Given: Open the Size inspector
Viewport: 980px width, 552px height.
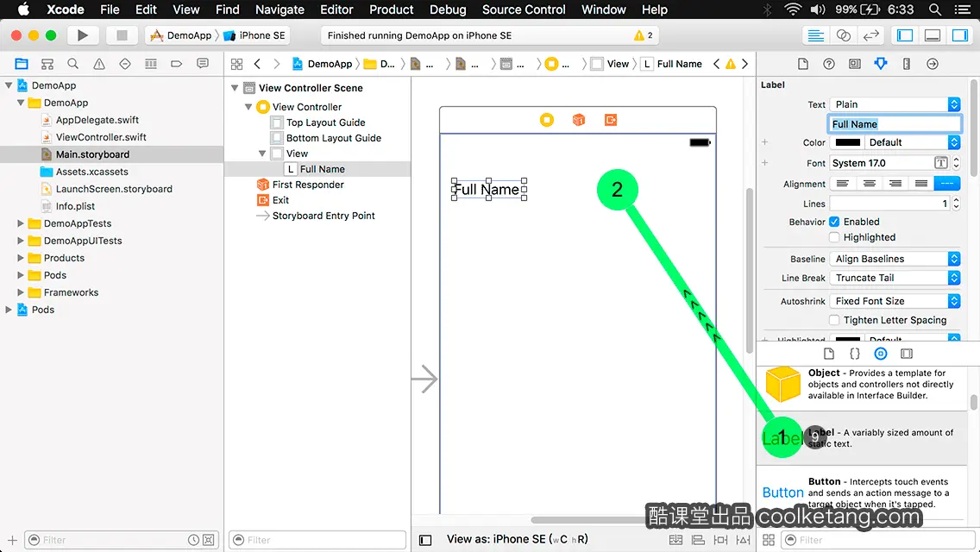Looking at the screenshot, I should pyautogui.click(x=907, y=64).
